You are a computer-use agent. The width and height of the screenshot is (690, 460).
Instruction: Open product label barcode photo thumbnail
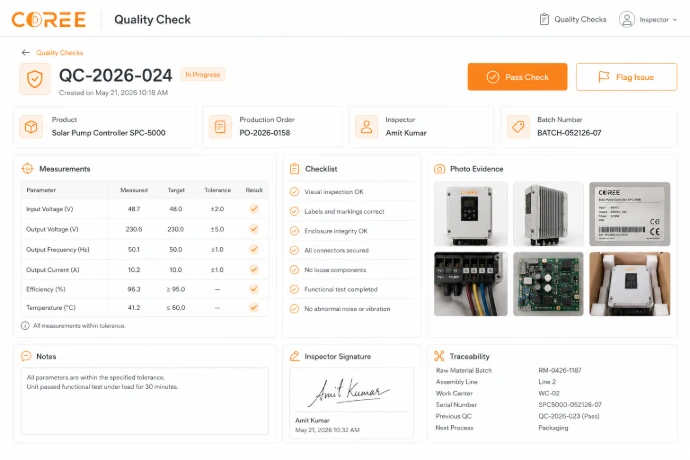coord(630,213)
